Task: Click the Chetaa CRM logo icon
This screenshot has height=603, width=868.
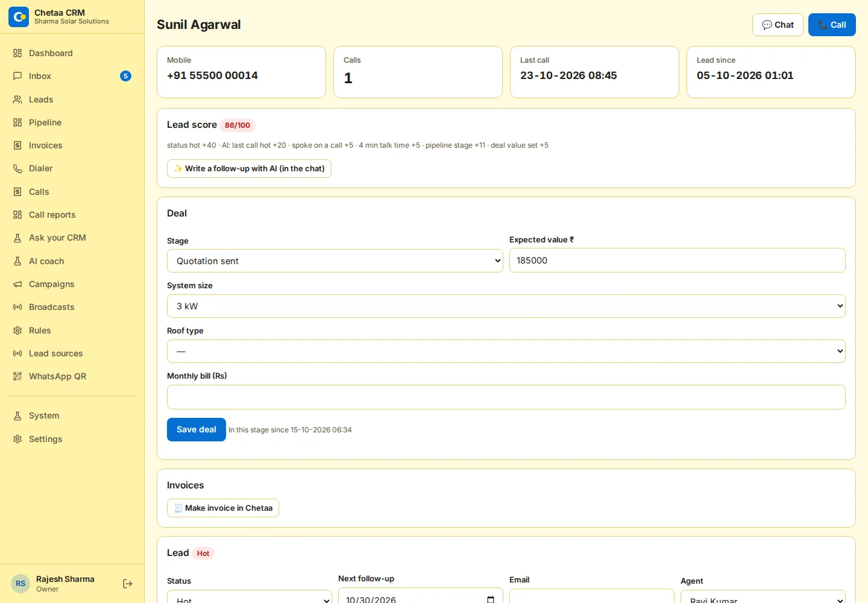Action: tap(19, 17)
